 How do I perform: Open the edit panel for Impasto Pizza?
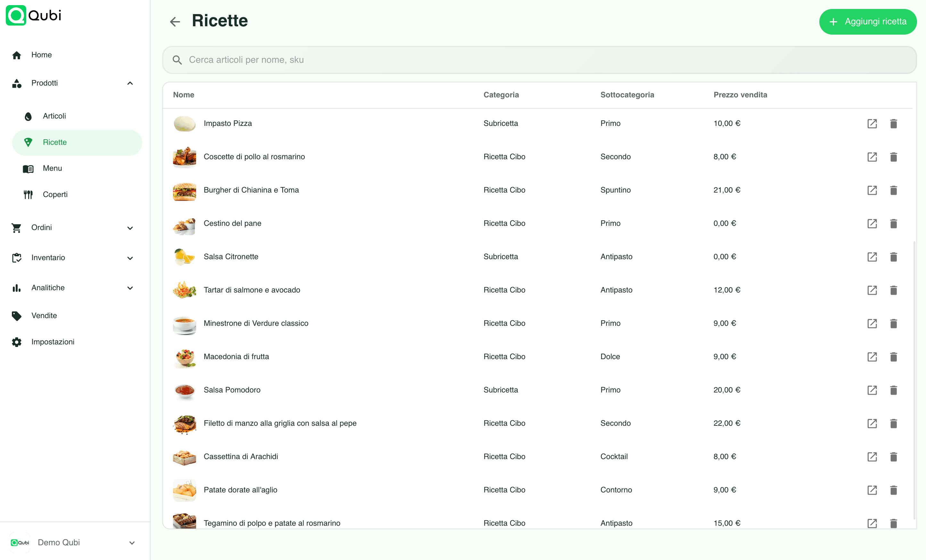[872, 123]
